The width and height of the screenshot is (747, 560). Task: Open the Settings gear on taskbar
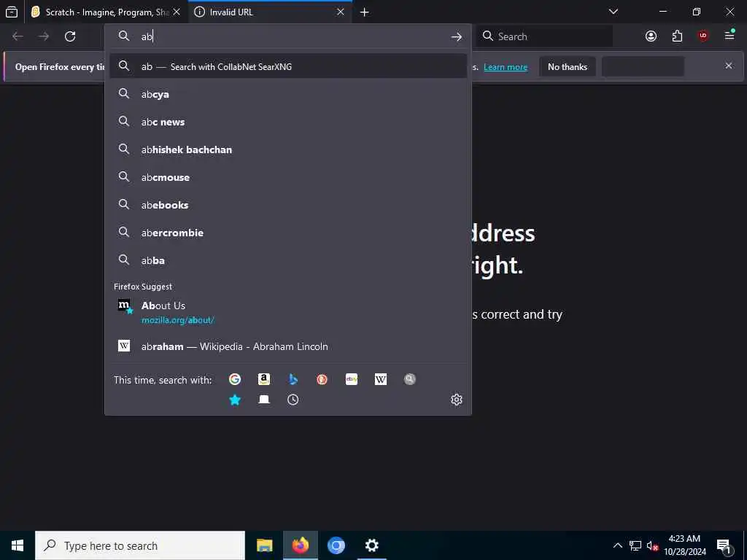371,545
